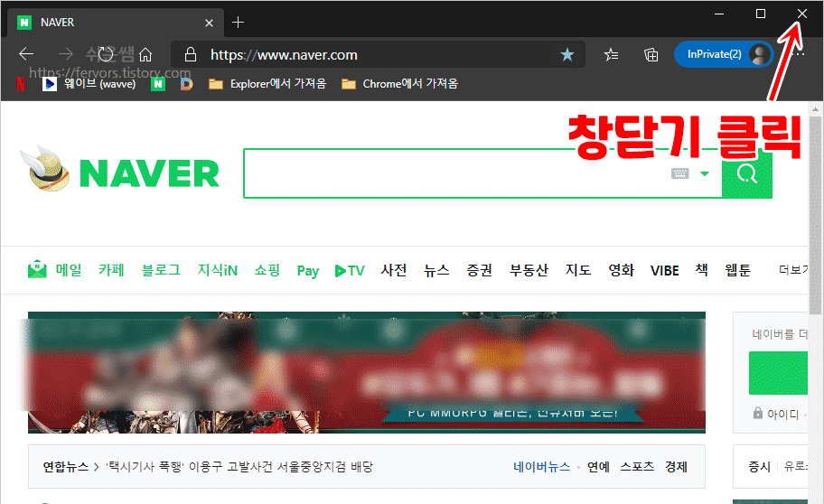Open 사전 menu item
Screen dimensions: 824x504
coord(394,270)
